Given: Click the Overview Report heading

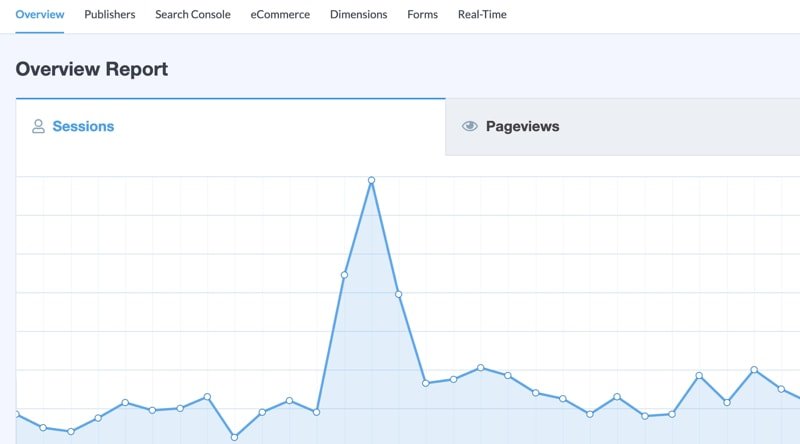Looking at the screenshot, I should (x=92, y=69).
